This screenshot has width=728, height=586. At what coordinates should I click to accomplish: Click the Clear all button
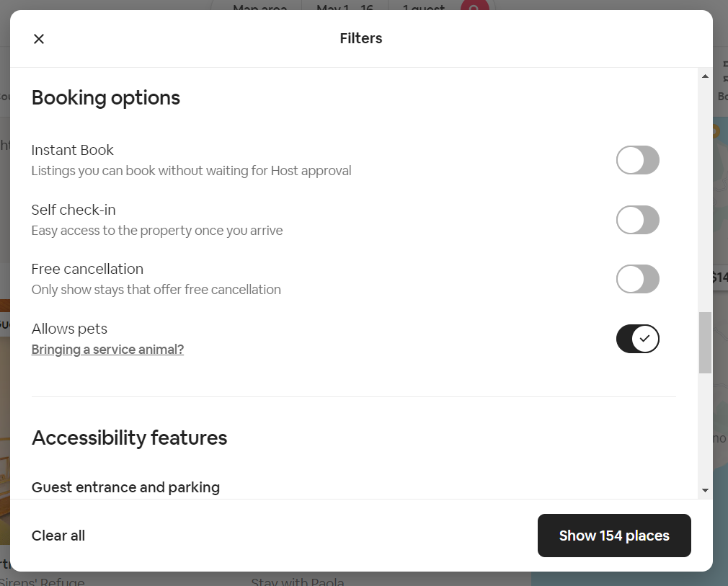tap(58, 536)
